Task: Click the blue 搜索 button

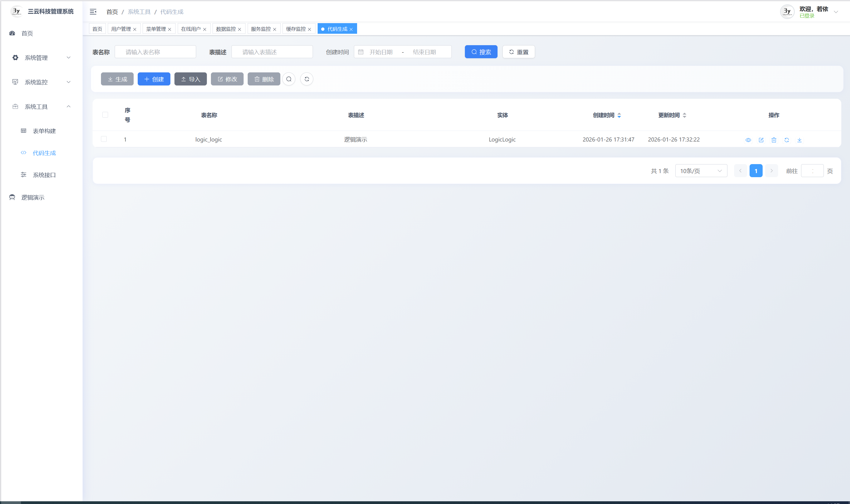Action: (481, 52)
